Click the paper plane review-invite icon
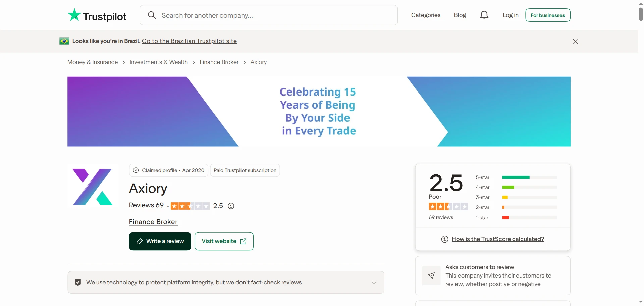This screenshot has width=644, height=306. click(x=431, y=276)
